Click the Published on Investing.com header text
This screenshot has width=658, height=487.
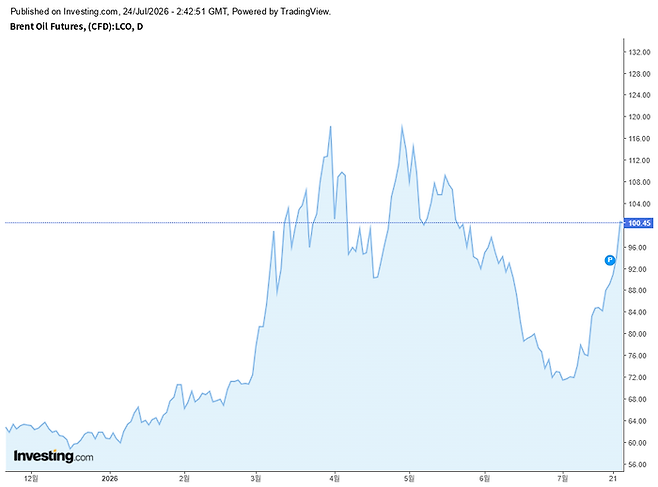[x=170, y=11]
